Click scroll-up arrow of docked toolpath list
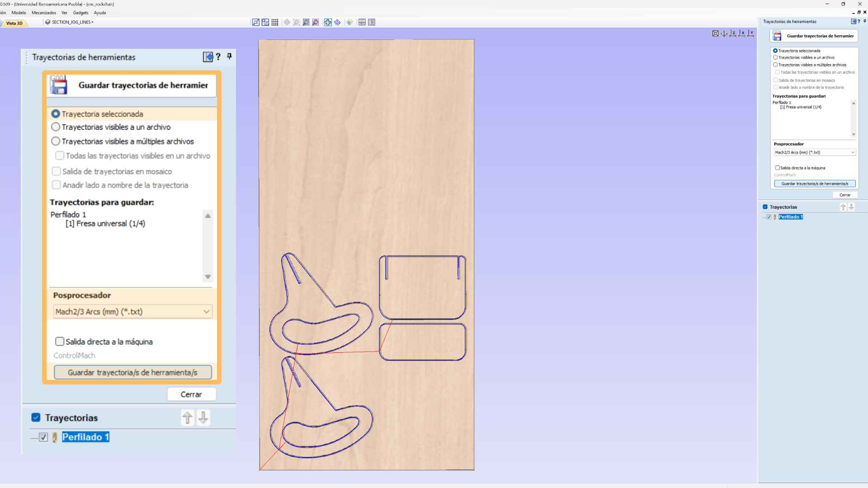This screenshot has width=868, height=488. coord(854,103)
